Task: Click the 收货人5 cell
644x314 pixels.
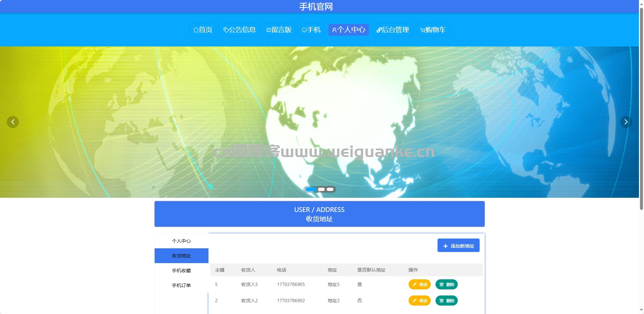Action: click(x=249, y=284)
